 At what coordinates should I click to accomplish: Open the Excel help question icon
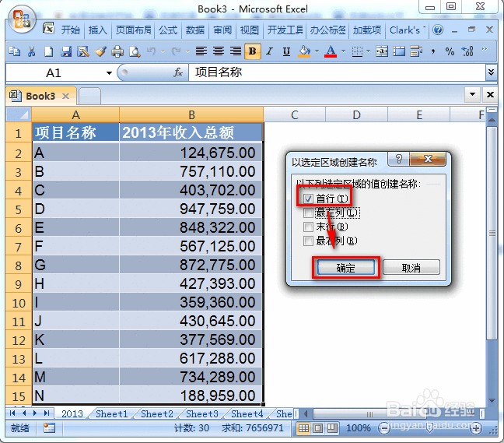coord(438,30)
